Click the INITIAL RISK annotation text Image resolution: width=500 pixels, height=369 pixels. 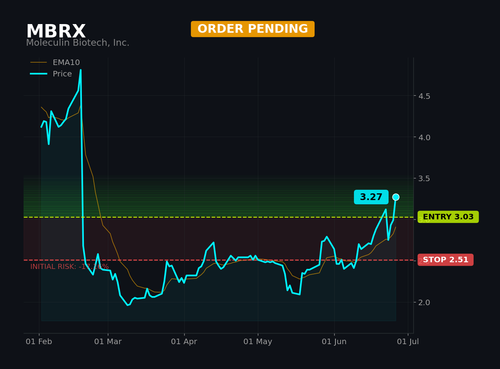(70, 267)
